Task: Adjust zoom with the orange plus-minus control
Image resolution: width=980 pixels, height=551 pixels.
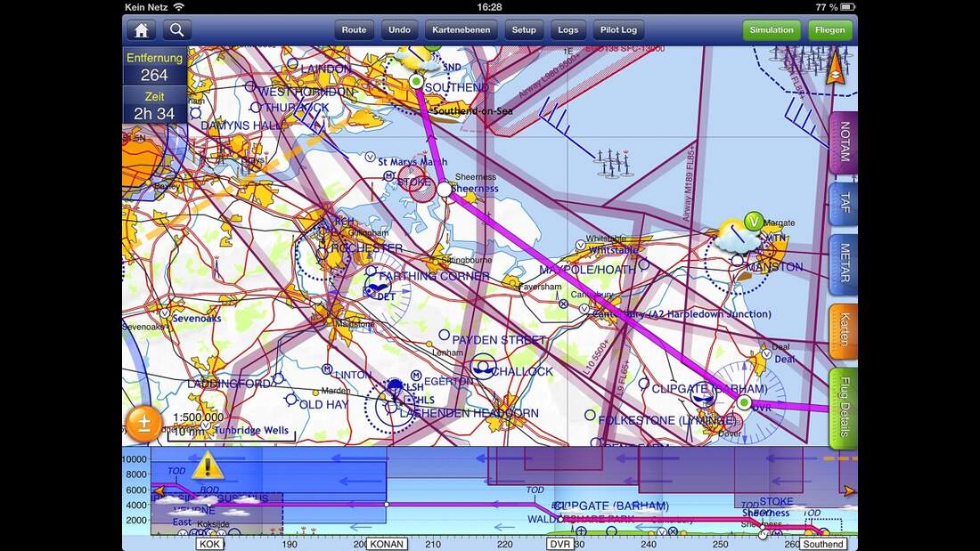Action: [x=143, y=425]
